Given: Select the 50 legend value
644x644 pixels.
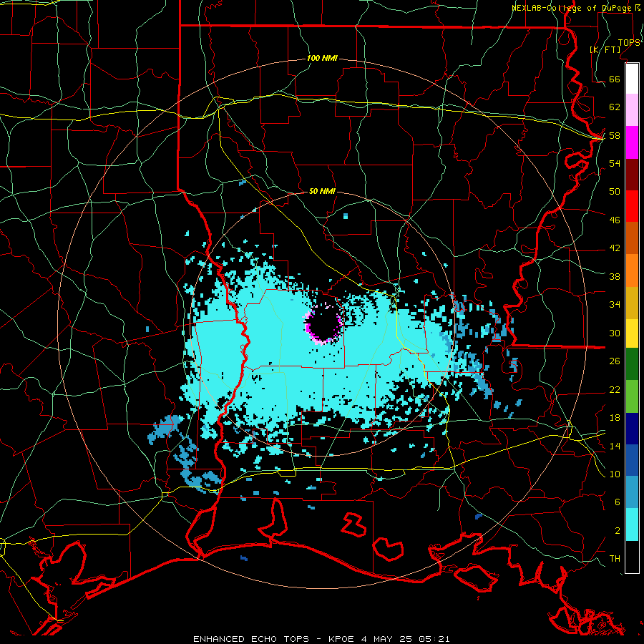Looking at the screenshot, I should [x=615, y=192].
